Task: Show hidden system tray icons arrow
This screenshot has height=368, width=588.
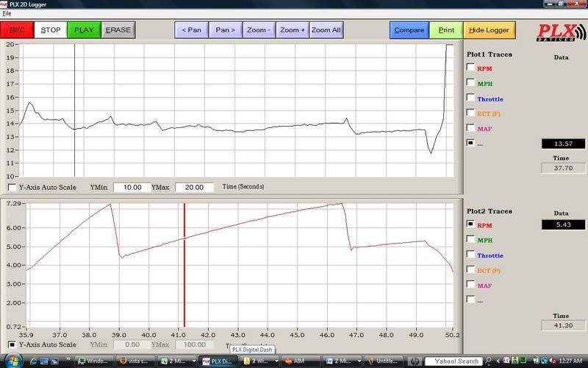Action: pos(498,361)
